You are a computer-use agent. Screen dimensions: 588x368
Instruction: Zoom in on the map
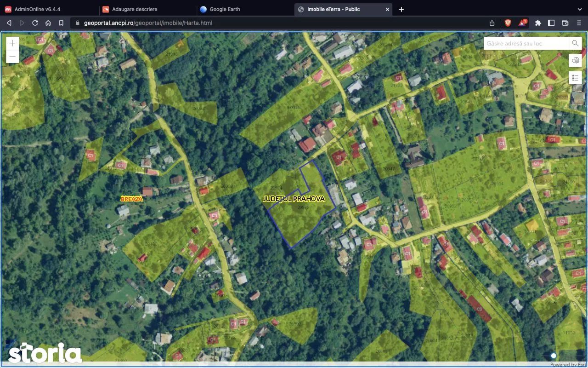(12, 43)
